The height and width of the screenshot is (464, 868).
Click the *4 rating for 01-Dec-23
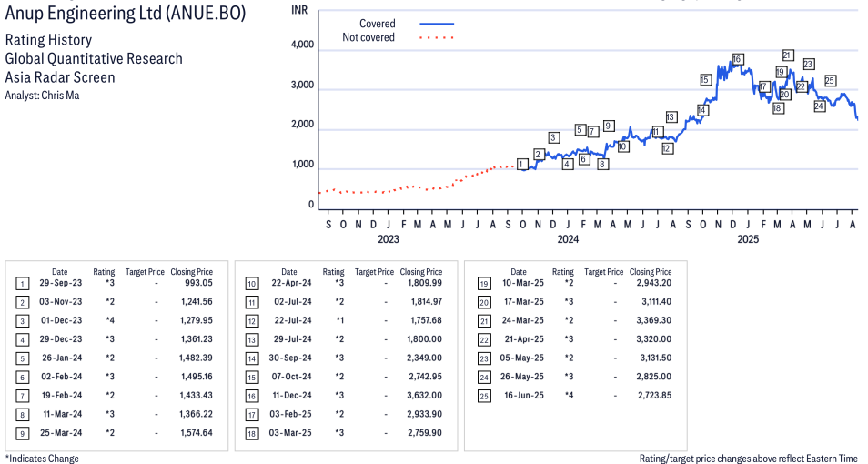click(x=110, y=320)
